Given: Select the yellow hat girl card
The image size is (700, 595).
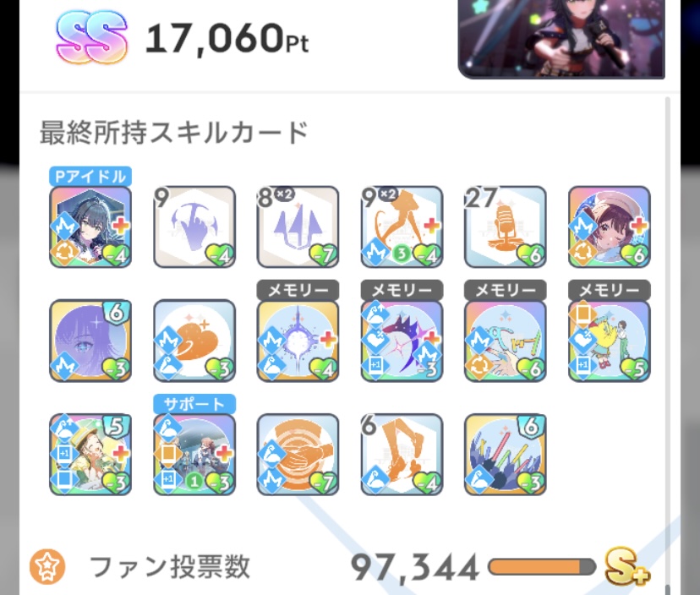Looking at the screenshot, I should pos(90,455).
